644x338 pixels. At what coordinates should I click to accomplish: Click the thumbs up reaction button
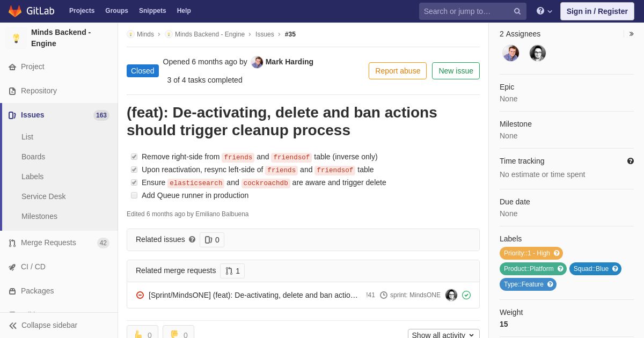[142, 333]
